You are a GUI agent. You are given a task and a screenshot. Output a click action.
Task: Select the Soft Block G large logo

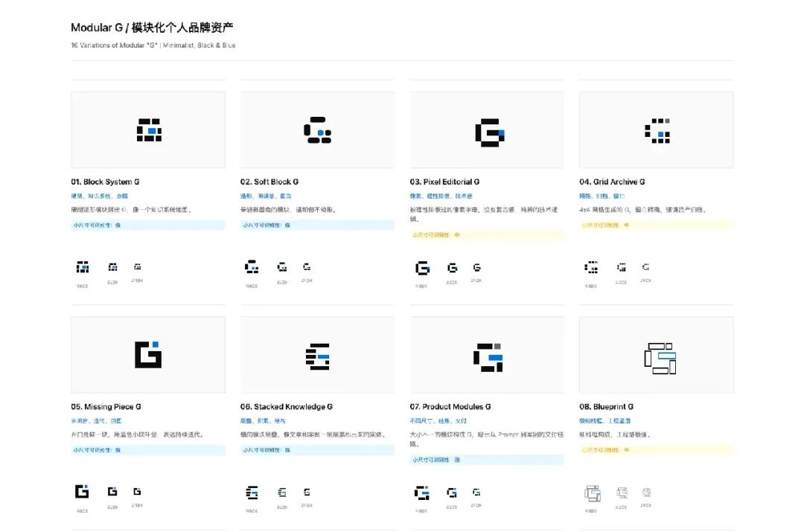coord(317,129)
